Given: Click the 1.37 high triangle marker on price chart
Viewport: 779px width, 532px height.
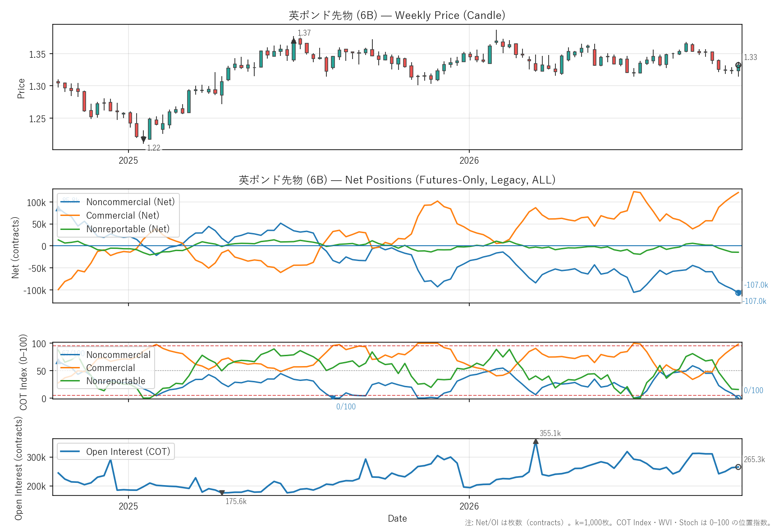Looking at the screenshot, I should point(294,41).
